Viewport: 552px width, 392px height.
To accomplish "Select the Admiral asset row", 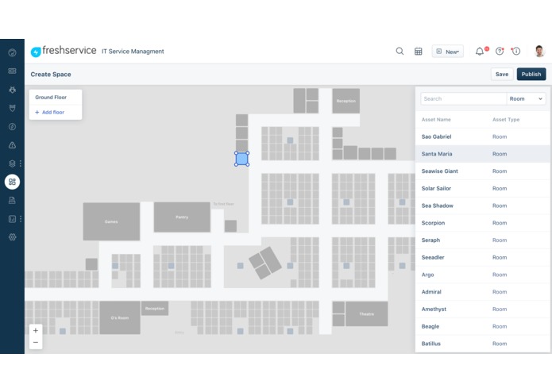I will pos(482,292).
